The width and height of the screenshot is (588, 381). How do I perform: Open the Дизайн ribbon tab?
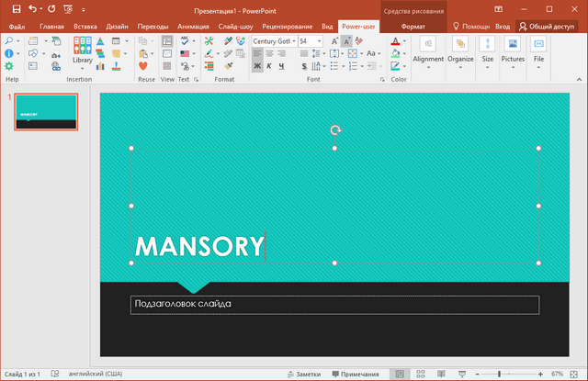(117, 27)
